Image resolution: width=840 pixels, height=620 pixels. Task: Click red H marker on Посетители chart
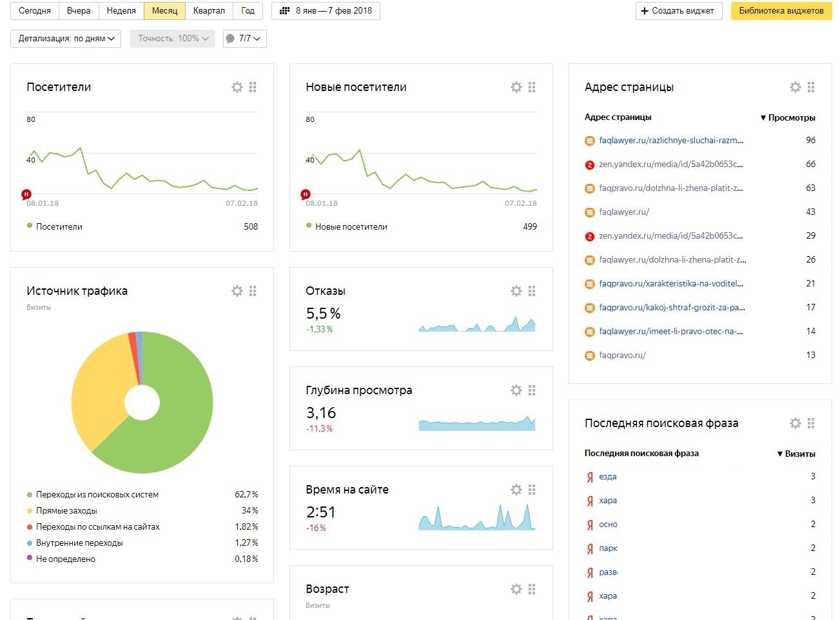click(x=26, y=194)
